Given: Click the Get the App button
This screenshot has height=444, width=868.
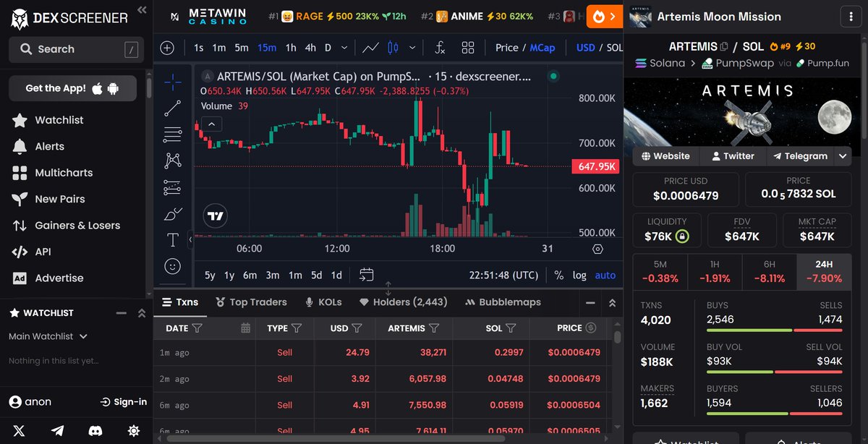Looking at the screenshot, I should pos(72,88).
